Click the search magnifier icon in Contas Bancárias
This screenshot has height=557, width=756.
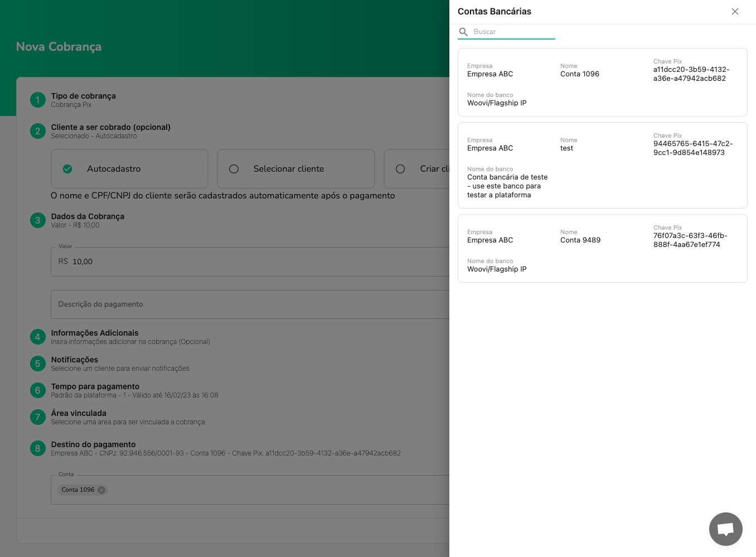464,32
